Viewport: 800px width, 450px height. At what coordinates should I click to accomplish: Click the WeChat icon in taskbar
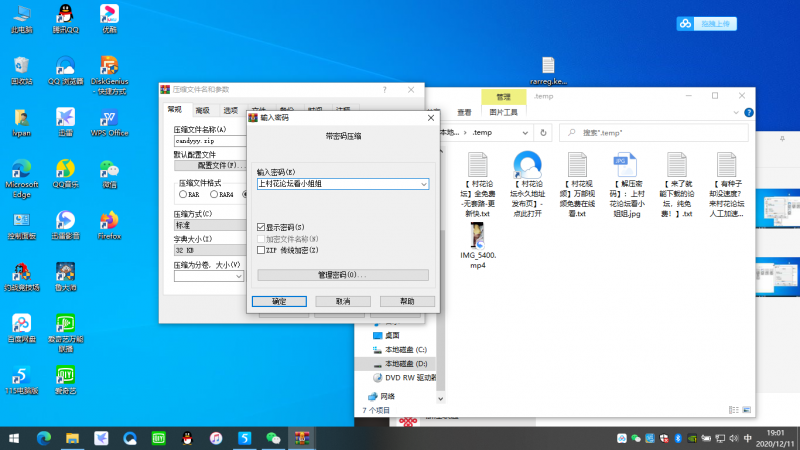(273, 438)
